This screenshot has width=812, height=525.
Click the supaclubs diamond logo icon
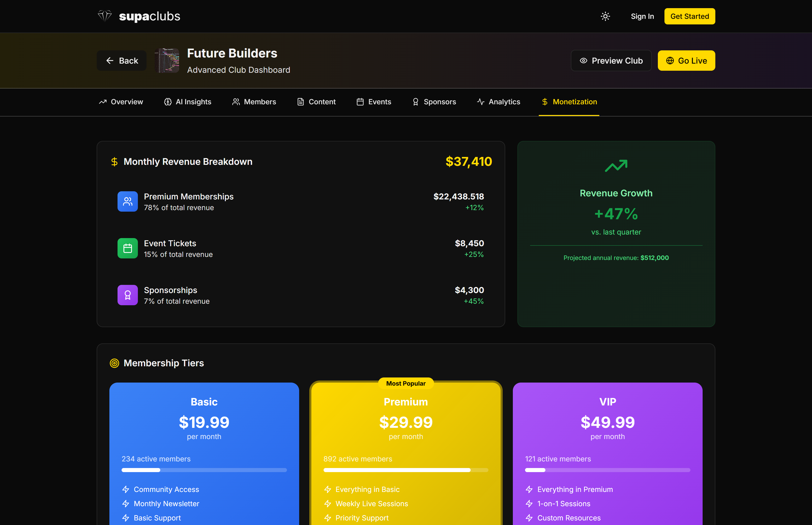point(105,16)
